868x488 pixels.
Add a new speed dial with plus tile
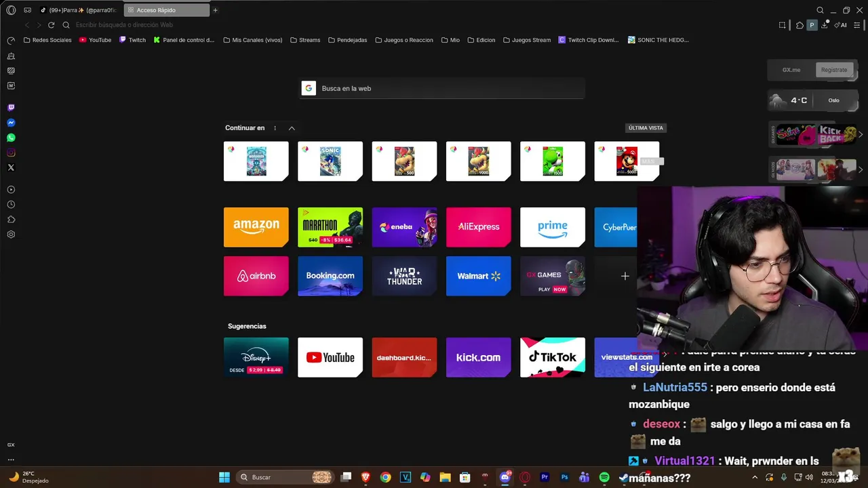(x=625, y=276)
